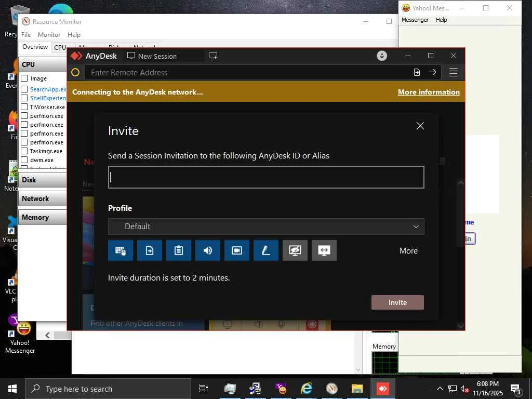532x399 pixels.
Task: Toggle file transfer permission in Invite
Action: [150, 250]
